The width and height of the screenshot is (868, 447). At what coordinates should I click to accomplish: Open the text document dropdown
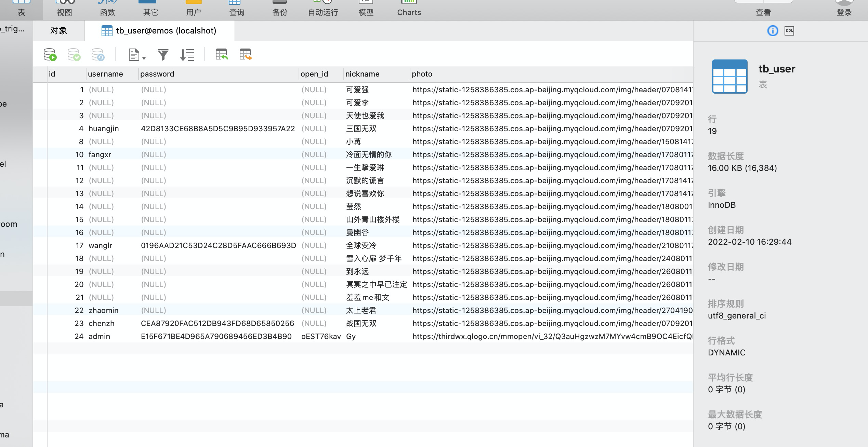(137, 55)
